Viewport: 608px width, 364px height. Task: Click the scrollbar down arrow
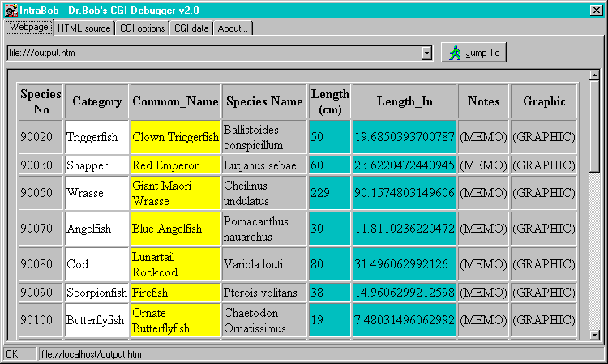[594, 334]
